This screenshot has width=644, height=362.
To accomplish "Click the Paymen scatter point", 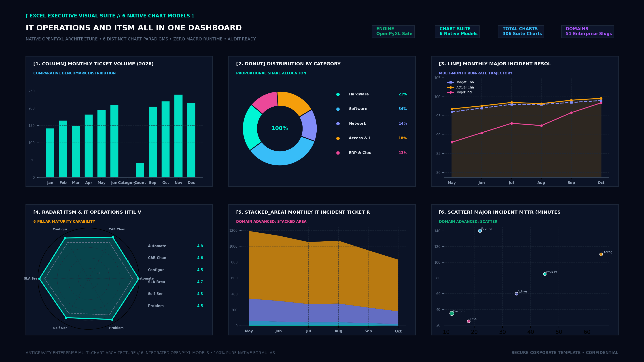I will pos(480,231).
